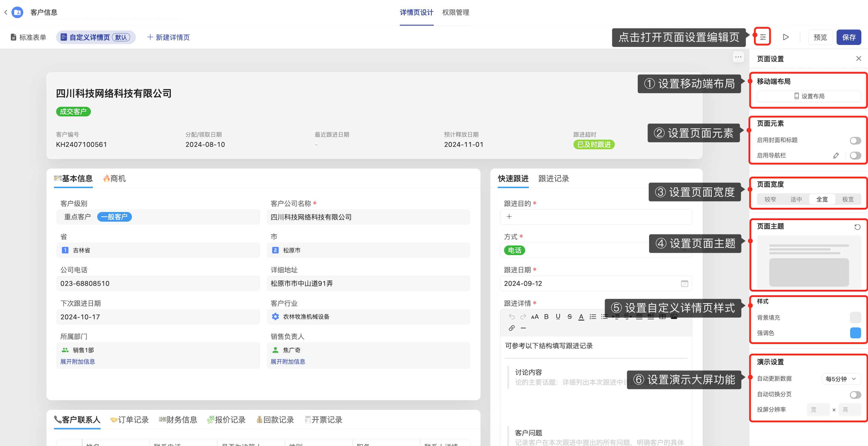Toggle 自动切换分页 switch

click(x=855, y=394)
